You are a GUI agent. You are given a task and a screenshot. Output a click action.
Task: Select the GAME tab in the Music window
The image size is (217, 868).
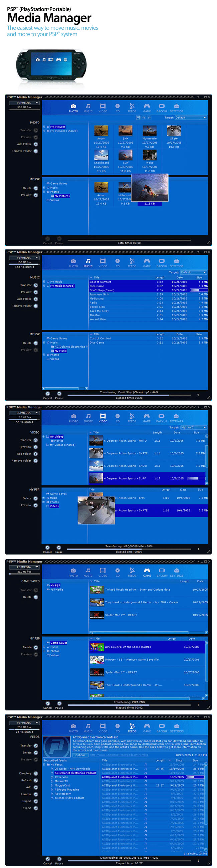147,263
